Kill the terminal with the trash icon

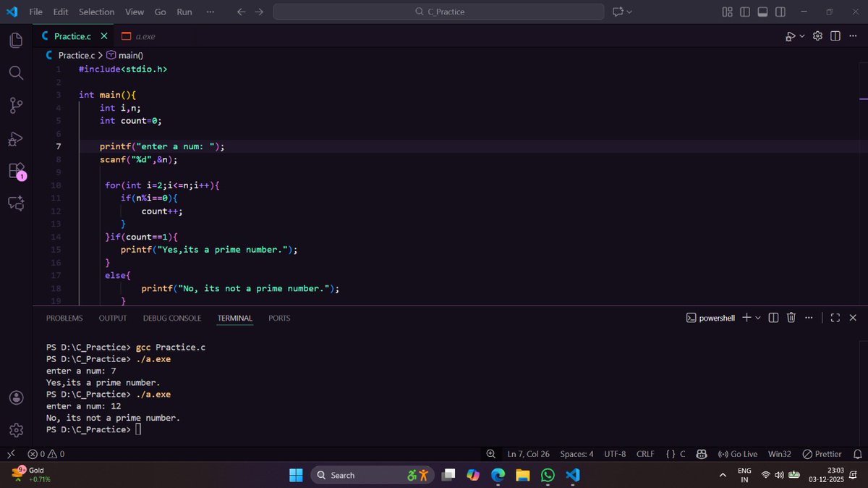coord(791,317)
